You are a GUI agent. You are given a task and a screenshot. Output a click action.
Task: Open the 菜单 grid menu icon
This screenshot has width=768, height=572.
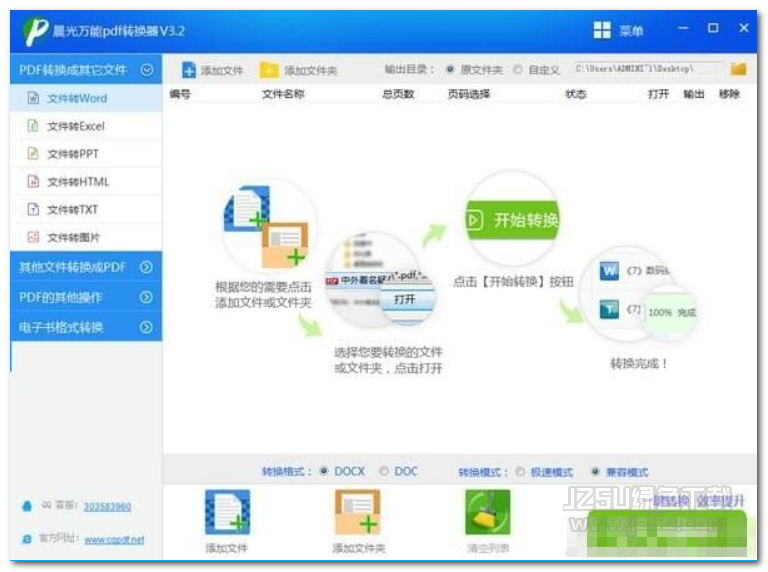[x=602, y=30]
